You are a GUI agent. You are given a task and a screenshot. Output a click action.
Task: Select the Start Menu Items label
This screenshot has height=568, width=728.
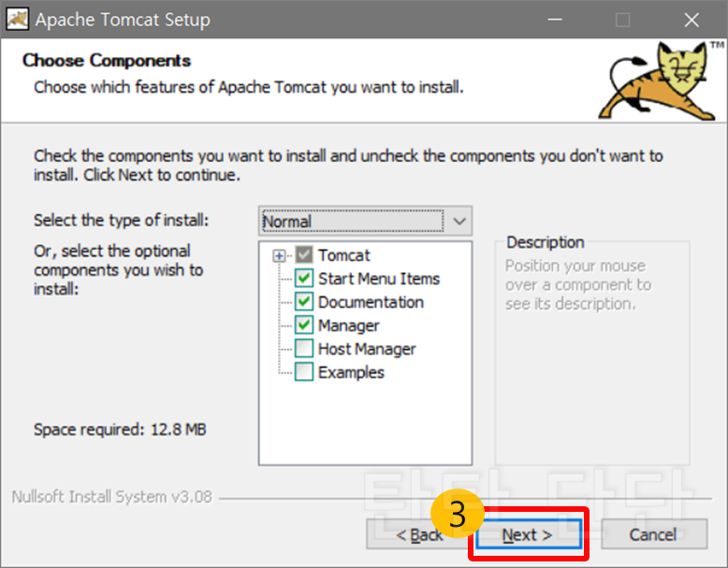pyautogui.click(x=379, y=279)
